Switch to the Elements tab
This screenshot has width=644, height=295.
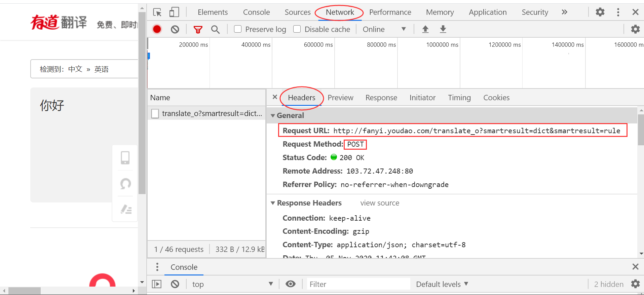(213, 12)
